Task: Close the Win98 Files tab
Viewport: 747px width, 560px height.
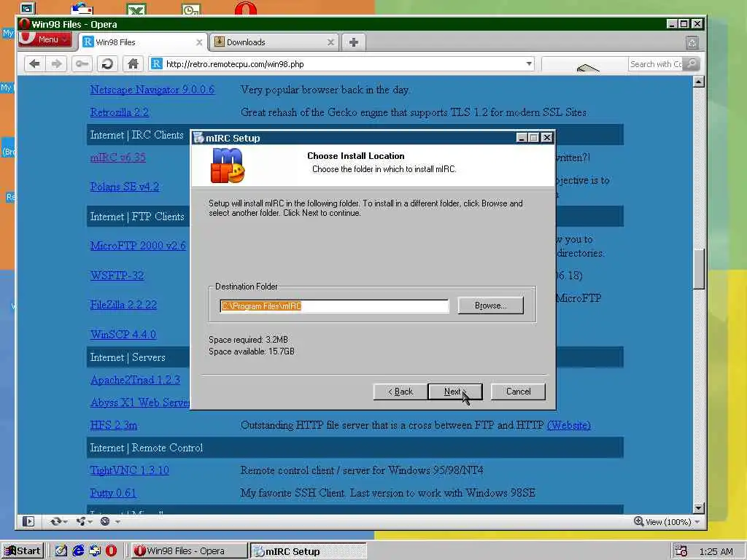Action: (x=199, y=42)
